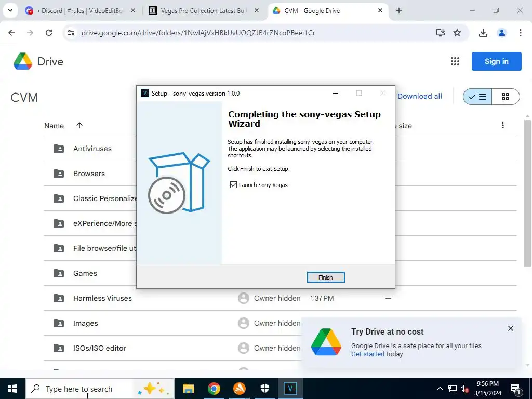Click the taskbar search box

[x=100, y=389]
